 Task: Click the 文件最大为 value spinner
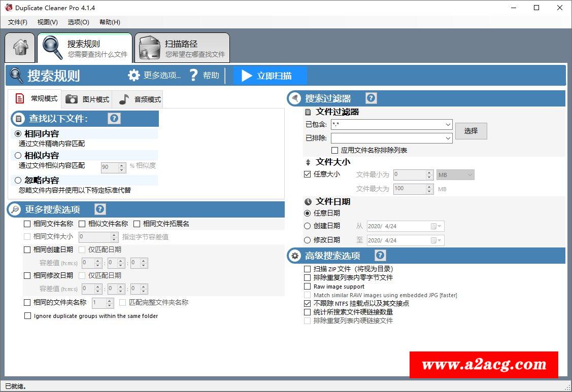click(413, 189)
